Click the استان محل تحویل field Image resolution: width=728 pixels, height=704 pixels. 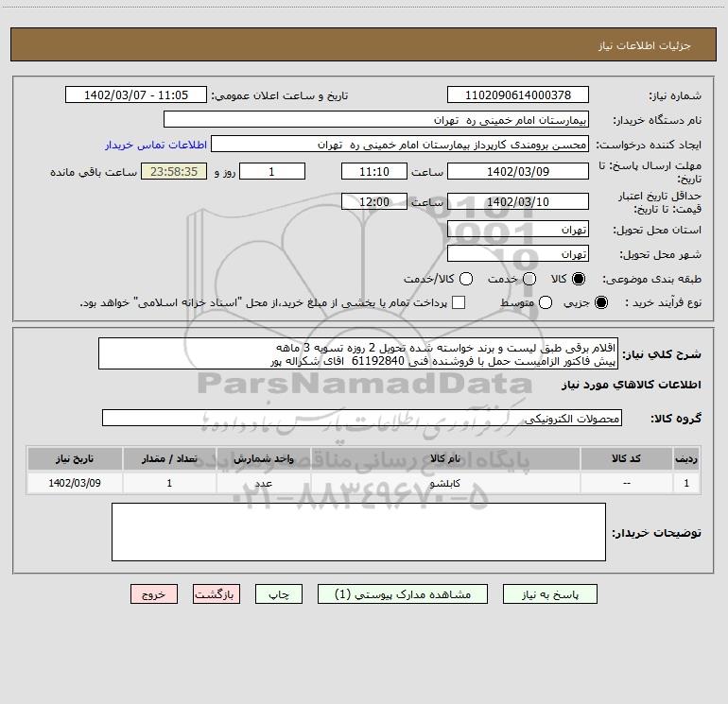(x=518, y=229)
